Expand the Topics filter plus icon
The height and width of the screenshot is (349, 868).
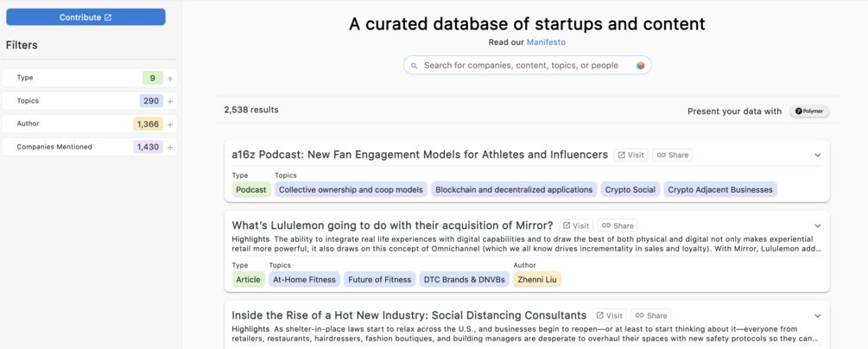tap(170, 101)
